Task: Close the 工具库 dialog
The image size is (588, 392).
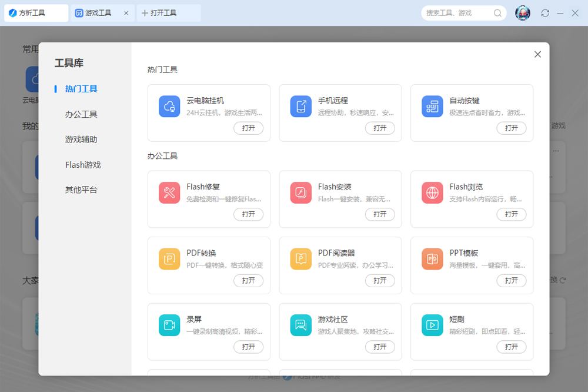Action: [537, 54]
